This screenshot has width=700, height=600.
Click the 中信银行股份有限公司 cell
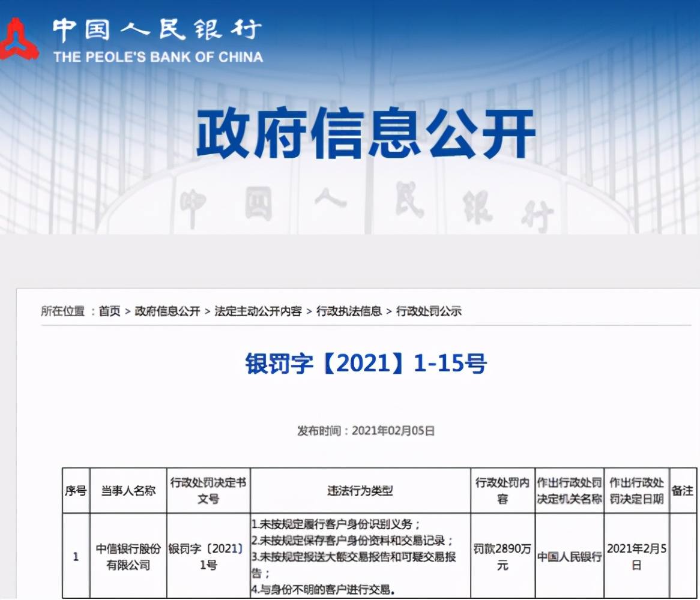coord(128,557)
